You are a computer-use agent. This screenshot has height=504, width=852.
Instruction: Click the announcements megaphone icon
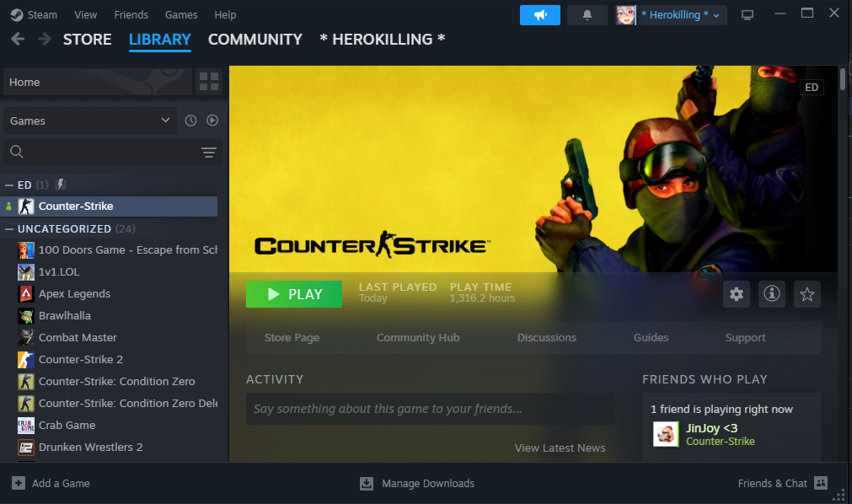(540, 15)
